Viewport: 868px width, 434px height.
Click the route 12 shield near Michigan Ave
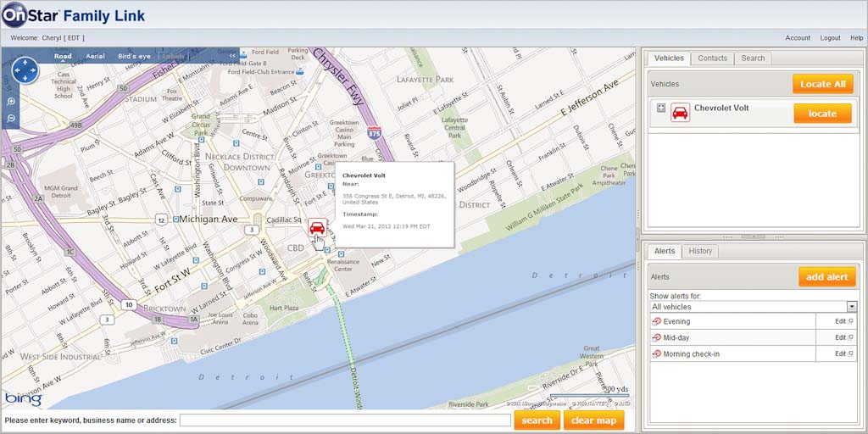tap(161, 220)
